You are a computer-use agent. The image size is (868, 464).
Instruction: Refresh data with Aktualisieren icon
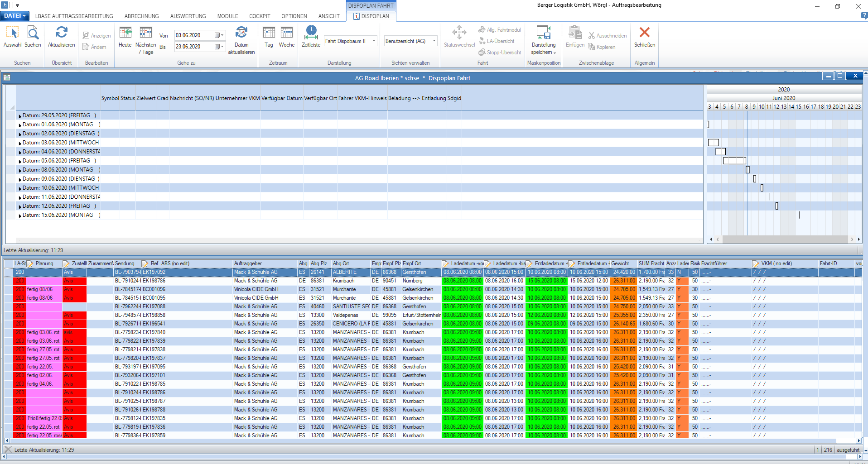pyautogui.click(x=61, y=33)
